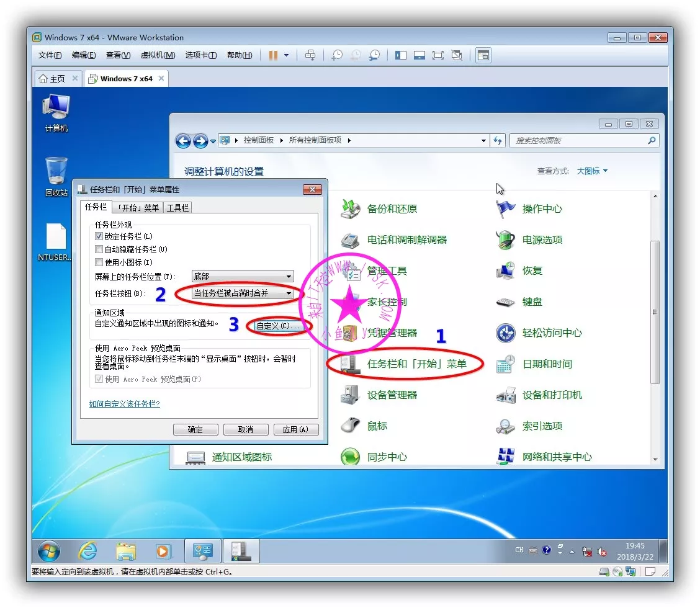This screenshot has width=700, height=608.
Task: Open the VMware 虚拟机(M) menu
Action: [158, 55]
